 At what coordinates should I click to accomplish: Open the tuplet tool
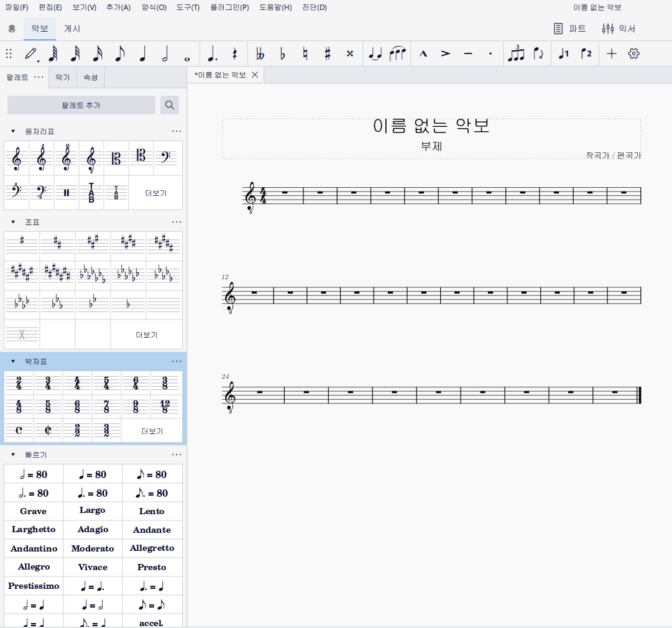[x=516, y=53]
